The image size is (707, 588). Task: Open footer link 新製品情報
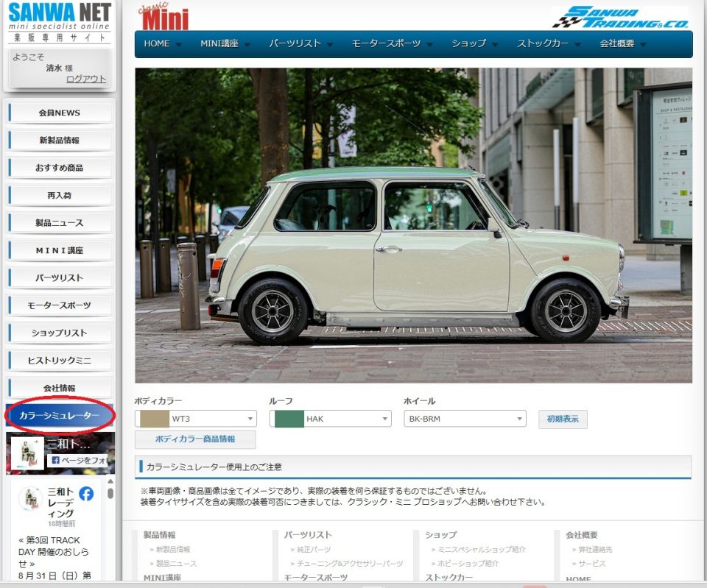pos(173,549)
